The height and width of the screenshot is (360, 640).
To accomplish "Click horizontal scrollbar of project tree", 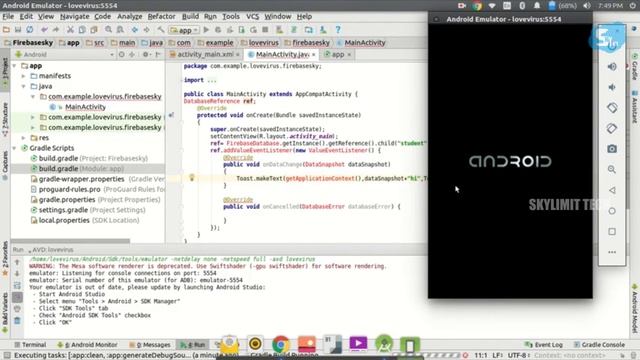I will [x=70, y=241].
